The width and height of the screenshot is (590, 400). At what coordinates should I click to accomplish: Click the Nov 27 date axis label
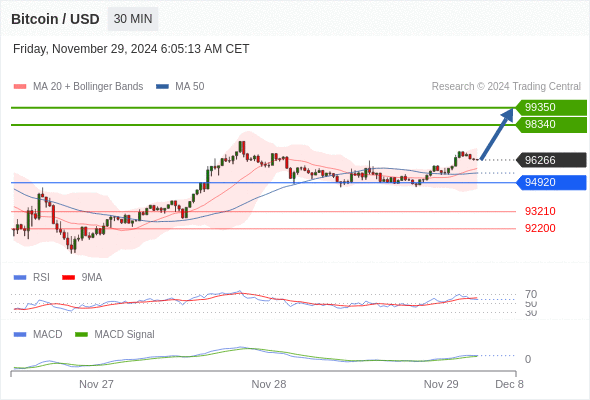coord(96,384)
